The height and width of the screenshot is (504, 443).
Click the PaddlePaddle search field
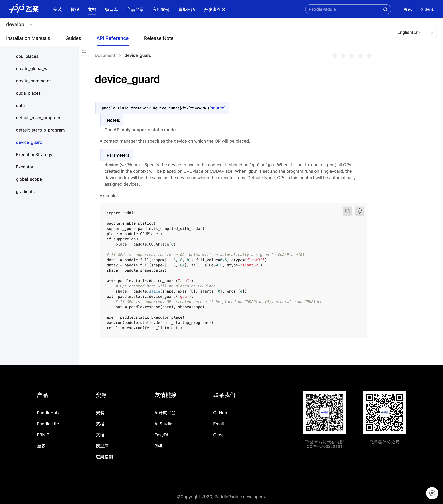tap(343, 9)
